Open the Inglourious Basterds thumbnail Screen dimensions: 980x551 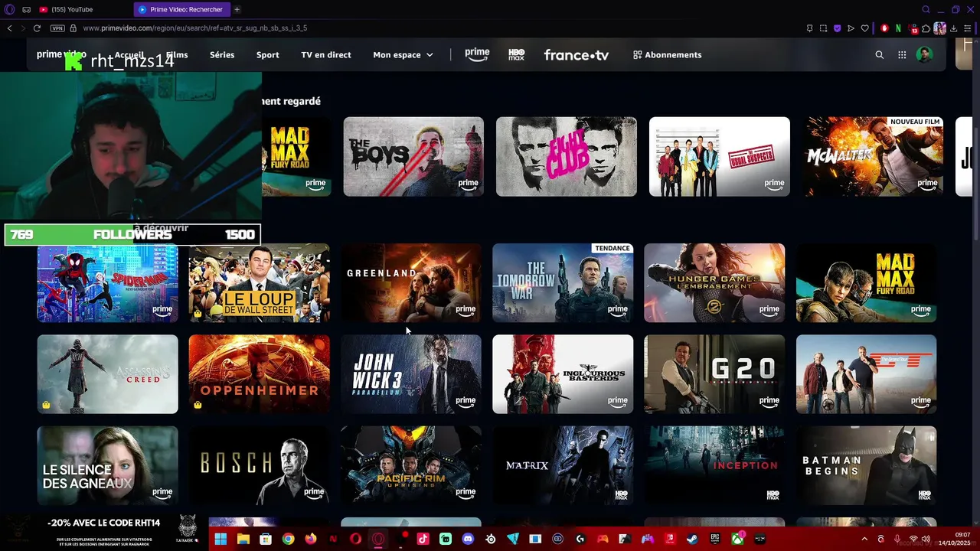pyautogui.click(x=563, y=374)
